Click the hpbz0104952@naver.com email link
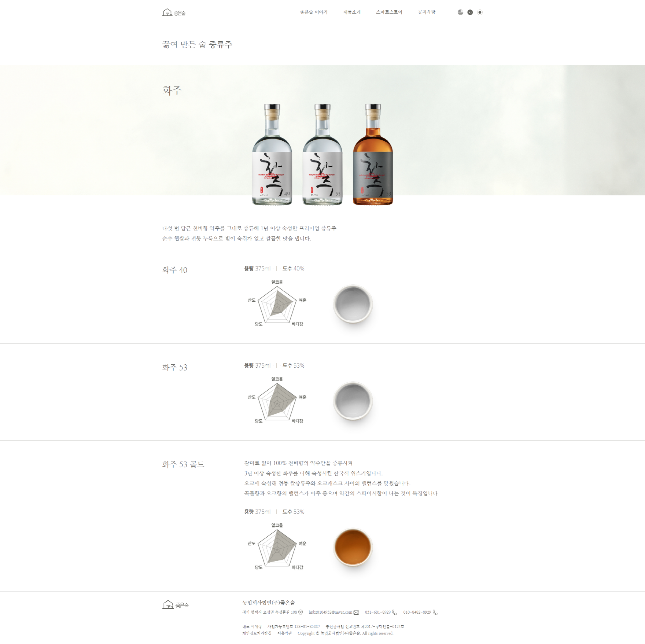 pyautogui.click(x=330, y=612)
